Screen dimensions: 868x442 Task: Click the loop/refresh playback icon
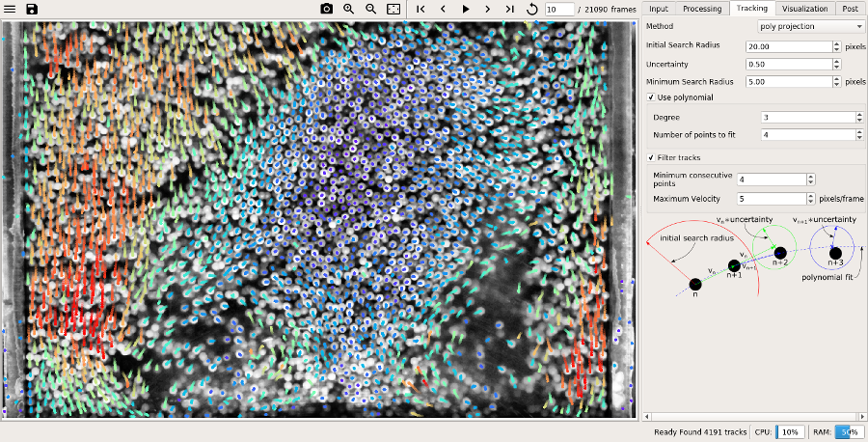click(x=533, y=9)
